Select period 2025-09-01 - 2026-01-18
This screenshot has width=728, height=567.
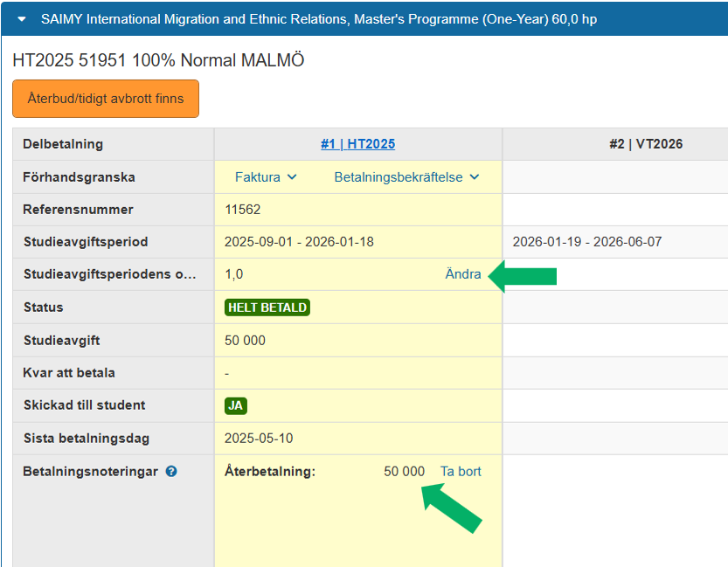tap(299, 242)
